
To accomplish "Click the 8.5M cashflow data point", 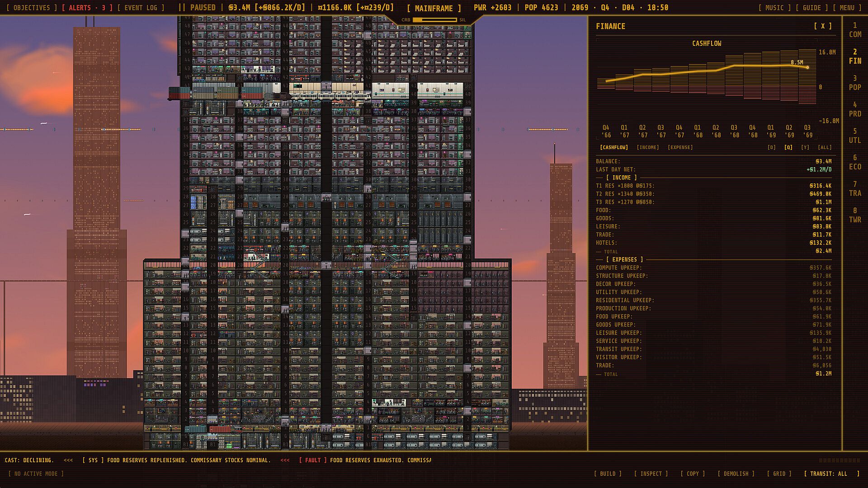I will click(x=807, y=67).
